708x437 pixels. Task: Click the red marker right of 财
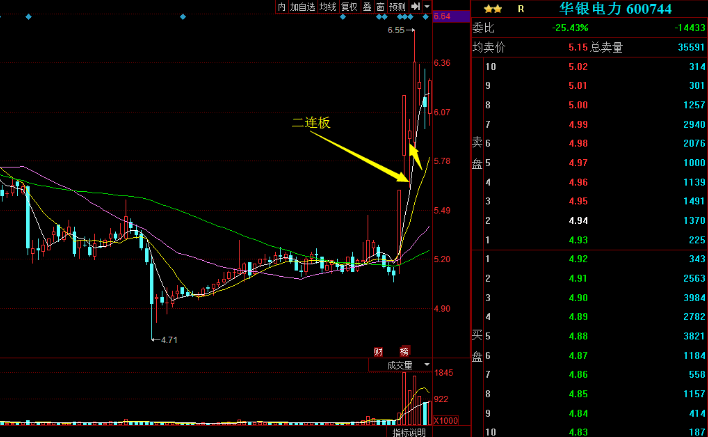click(x=404, y=351)
